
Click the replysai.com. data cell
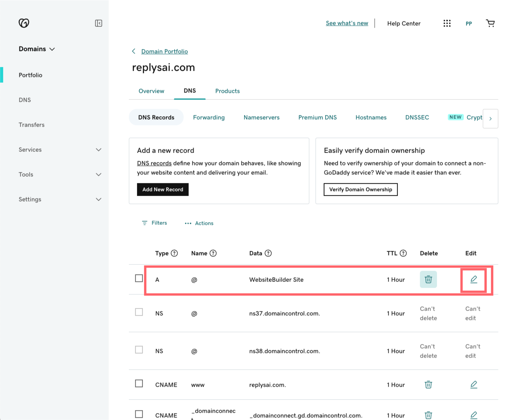coord(267,385)
